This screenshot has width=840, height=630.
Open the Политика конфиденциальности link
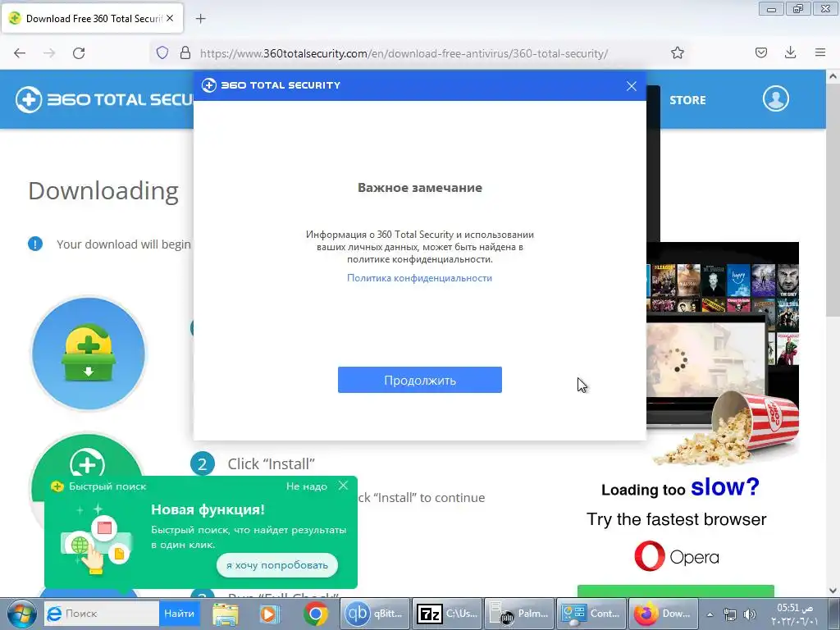tap(419, 278)
